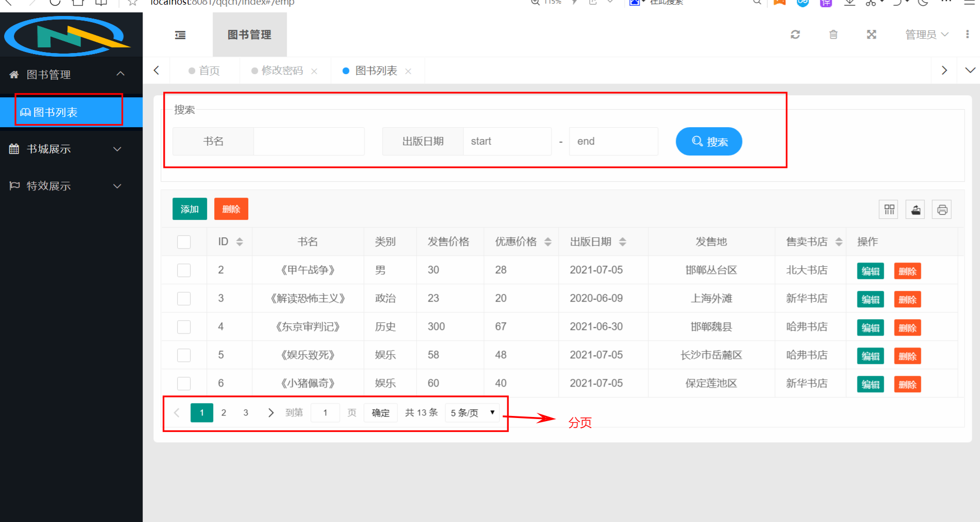The image size is (980, 522).
Task: Click the browser home icon
Action: pos(78,2)
